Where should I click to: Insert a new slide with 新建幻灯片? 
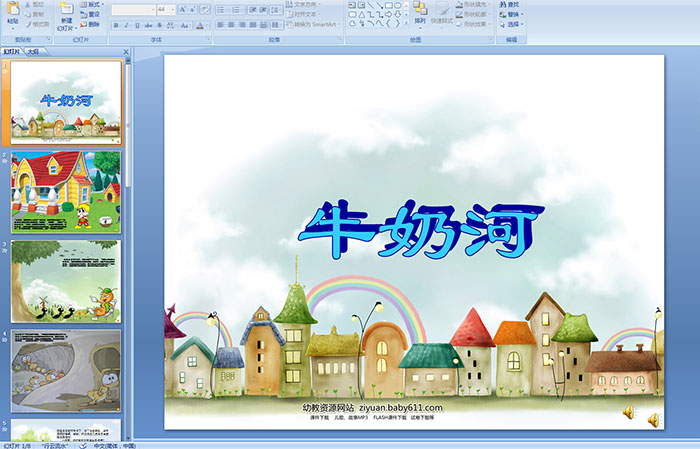click(66, 14)
